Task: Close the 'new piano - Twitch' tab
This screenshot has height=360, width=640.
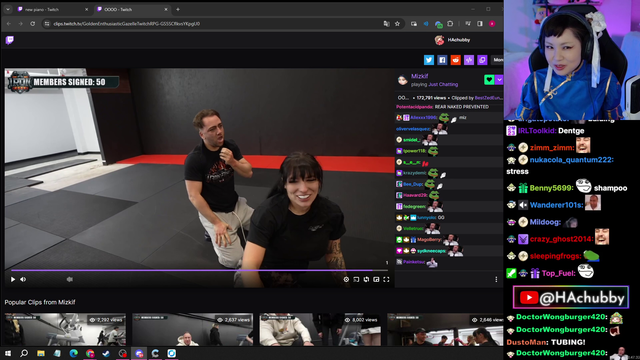Action: pos(86,9)
